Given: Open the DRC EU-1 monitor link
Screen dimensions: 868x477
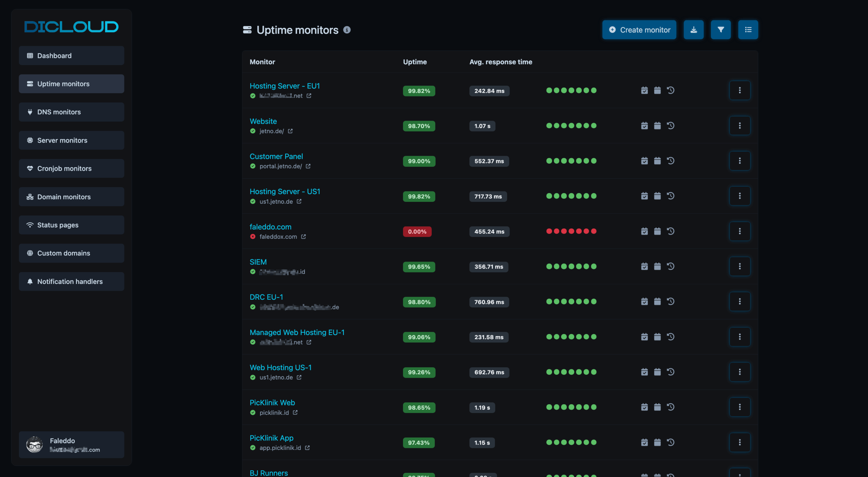Looking at the screenshot, I should [266, 297].
